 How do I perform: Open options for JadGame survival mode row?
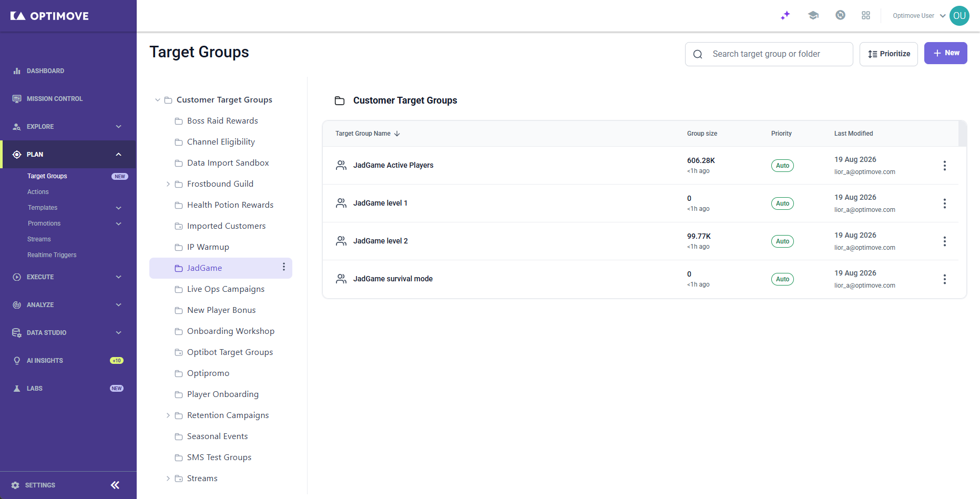pos(945,279)
